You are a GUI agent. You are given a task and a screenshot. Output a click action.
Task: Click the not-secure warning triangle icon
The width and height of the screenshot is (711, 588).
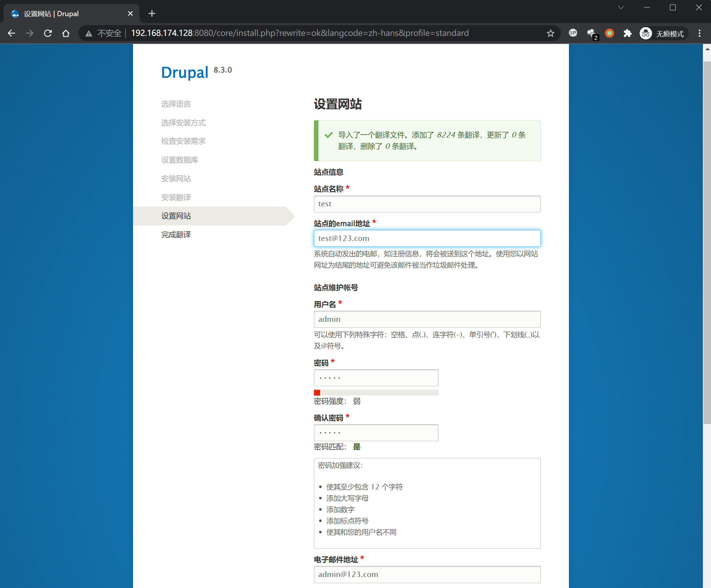click(x=89, y=34)
